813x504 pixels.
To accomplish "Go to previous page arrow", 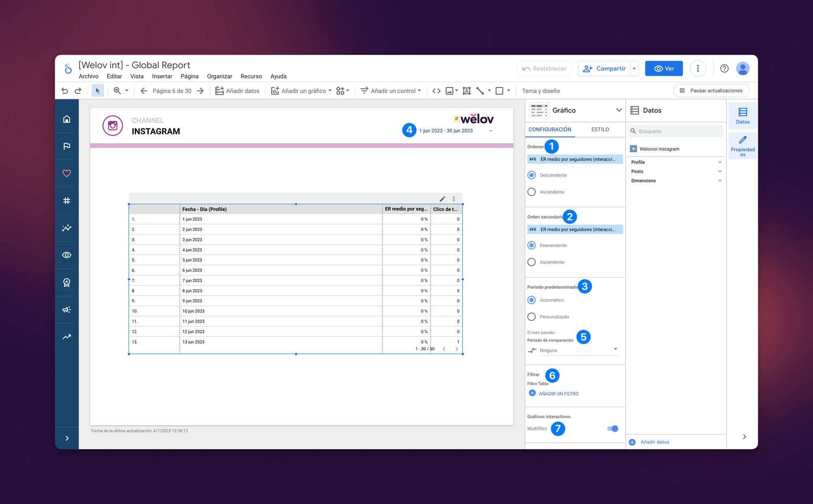I will tap(143, 91).
